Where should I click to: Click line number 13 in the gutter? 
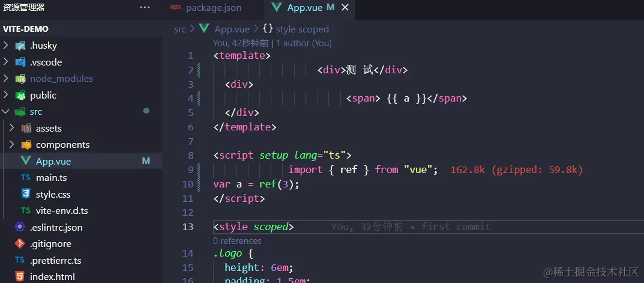tap(188, 227)
